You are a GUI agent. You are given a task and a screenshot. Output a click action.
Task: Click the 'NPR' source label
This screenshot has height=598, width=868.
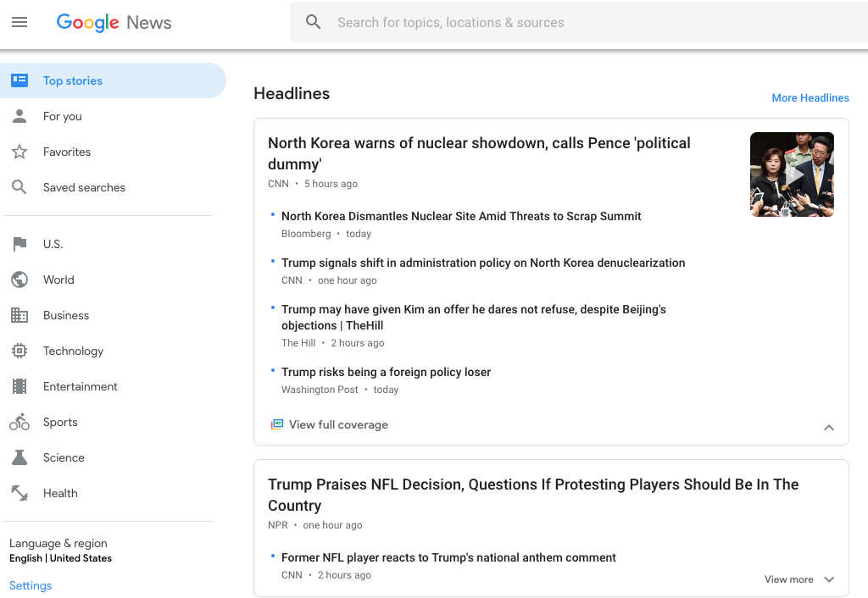pos(278,525)
